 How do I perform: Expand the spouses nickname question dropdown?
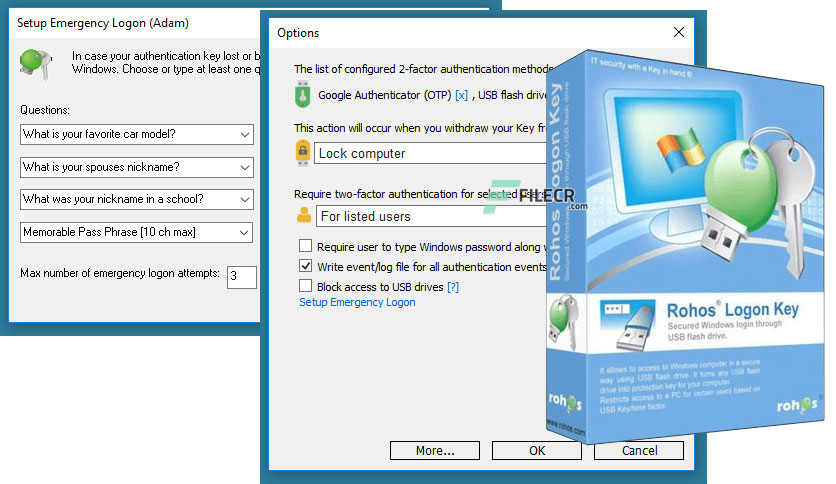click(x=245, y=167)
